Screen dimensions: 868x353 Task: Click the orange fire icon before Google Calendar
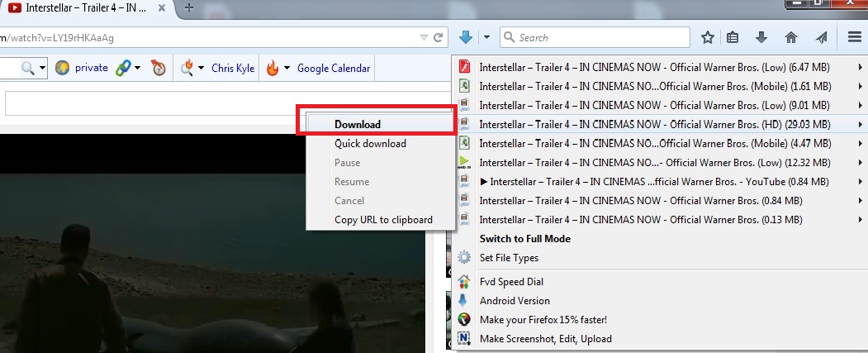tap(273, 68)
